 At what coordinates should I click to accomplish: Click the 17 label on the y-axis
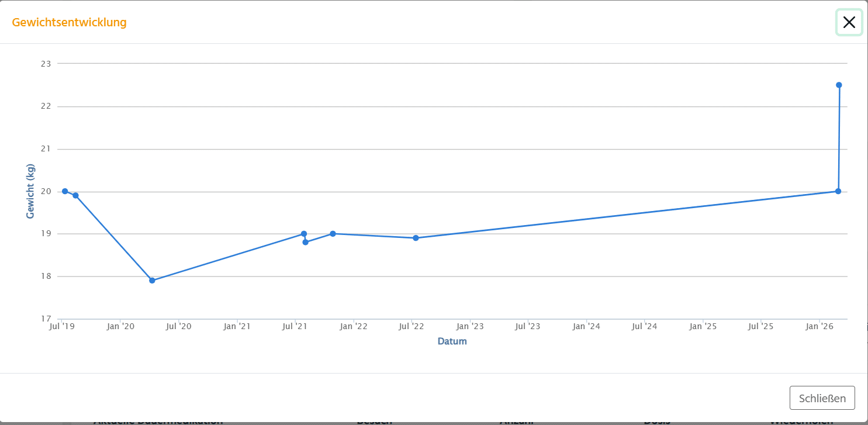(x=46, y=319)
